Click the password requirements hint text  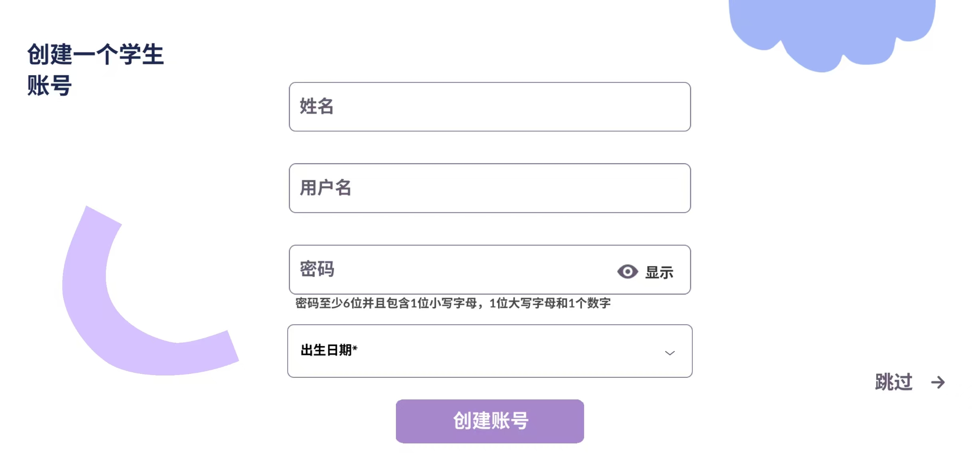coord(453,303)
